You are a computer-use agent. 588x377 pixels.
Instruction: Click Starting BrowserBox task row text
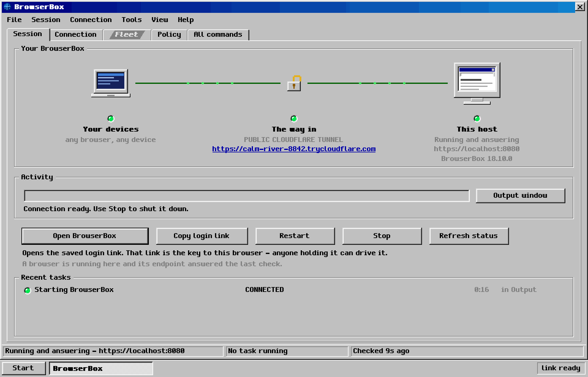(x=74, y=290)
